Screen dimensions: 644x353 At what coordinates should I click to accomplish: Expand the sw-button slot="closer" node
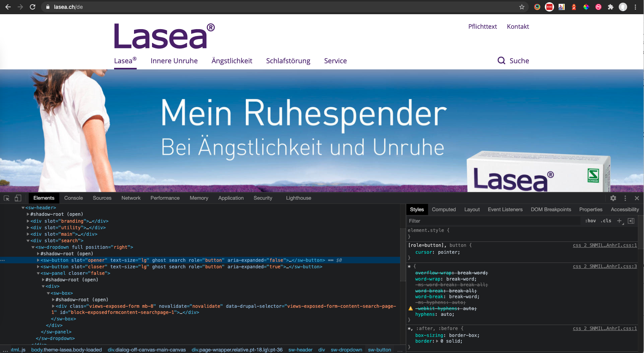[38, 267]
